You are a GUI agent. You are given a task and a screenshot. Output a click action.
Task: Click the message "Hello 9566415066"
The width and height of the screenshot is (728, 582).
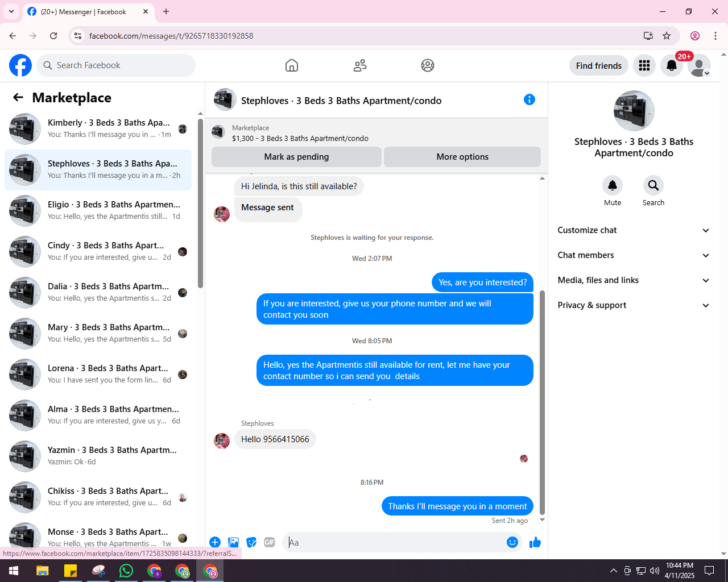pyautogui.click(x=275, y=439)
